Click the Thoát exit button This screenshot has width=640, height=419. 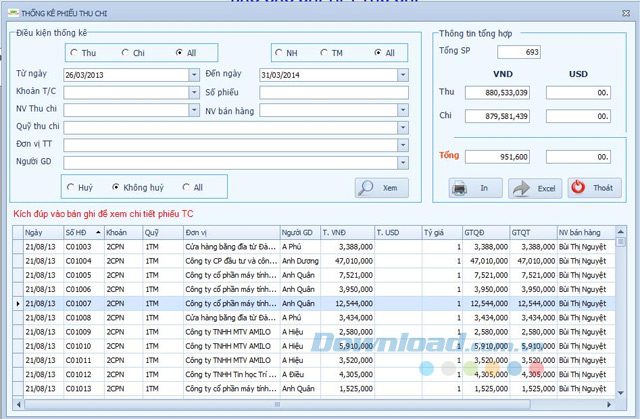tap(594, 187)
